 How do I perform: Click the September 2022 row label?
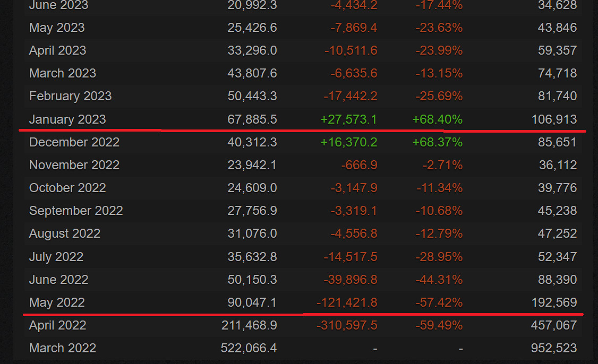[76, 211]
